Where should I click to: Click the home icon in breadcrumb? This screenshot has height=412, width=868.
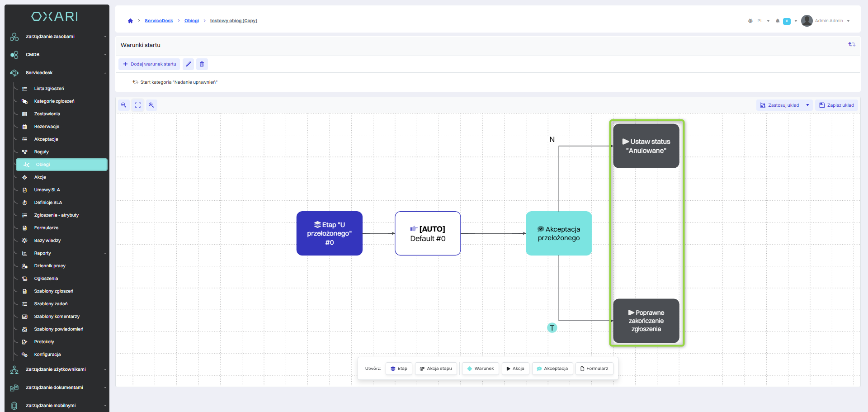click(130, 21)
